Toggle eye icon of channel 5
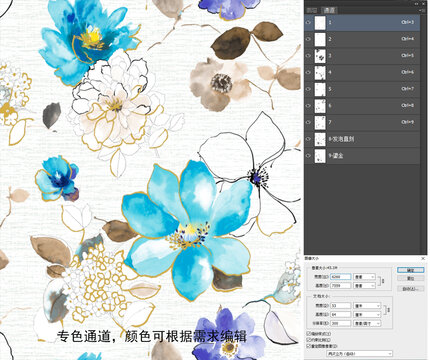Screen dimensions: 430x360 coord(308,89)
